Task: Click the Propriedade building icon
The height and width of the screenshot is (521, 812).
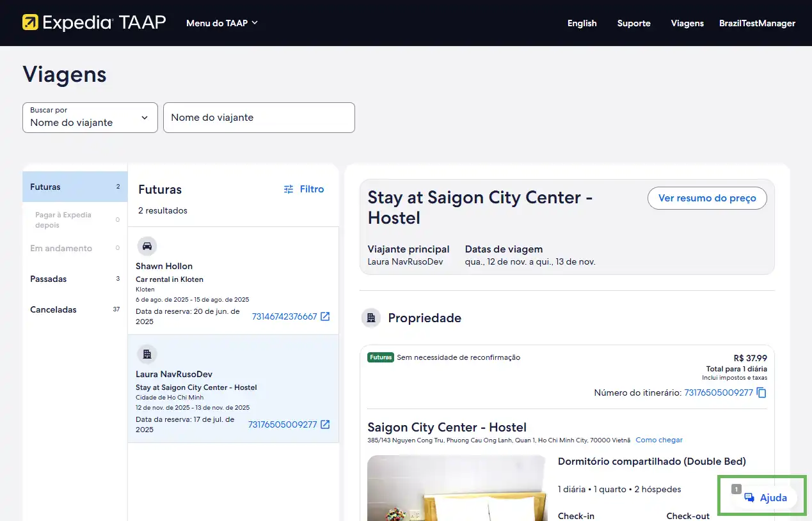Action: pos(371,318)
